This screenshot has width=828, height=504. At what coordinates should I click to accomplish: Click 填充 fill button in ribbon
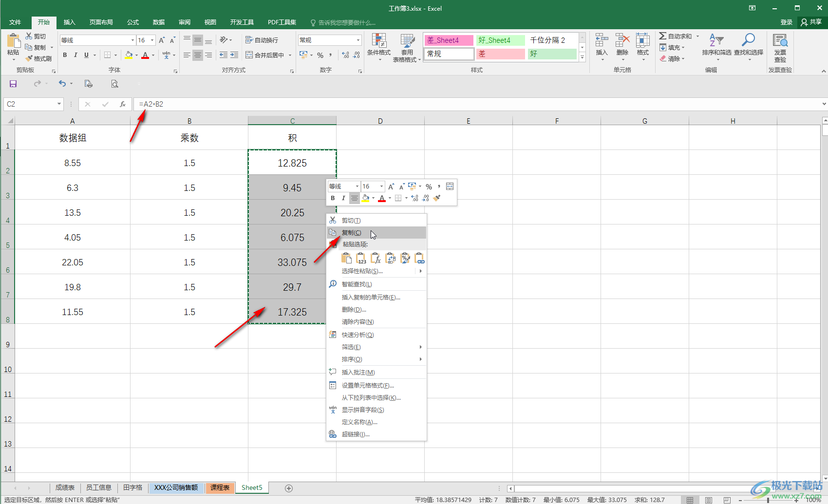click(x=672, y=48)
